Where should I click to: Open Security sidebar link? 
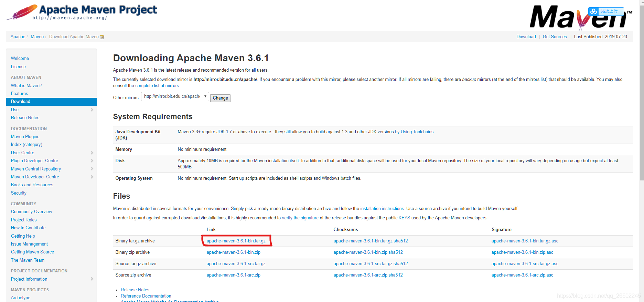(x=19, y=193)
